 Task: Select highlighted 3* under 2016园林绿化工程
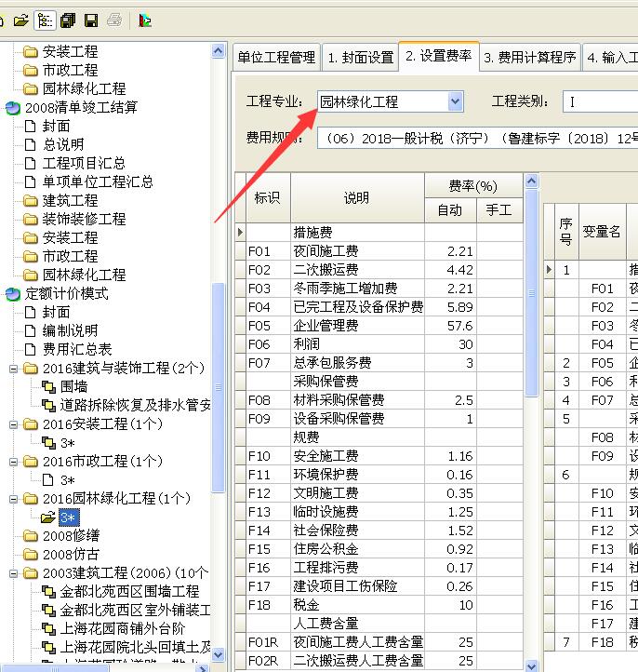click(69, 517)
